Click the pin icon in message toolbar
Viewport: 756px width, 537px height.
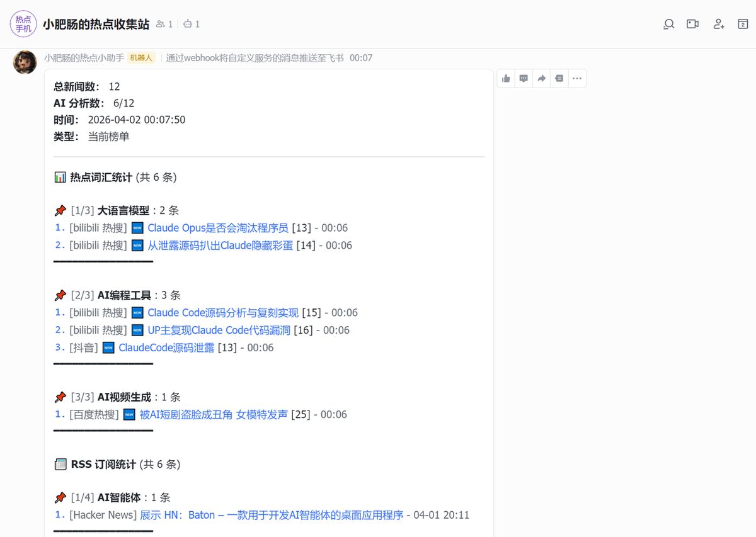pos(559,79)
